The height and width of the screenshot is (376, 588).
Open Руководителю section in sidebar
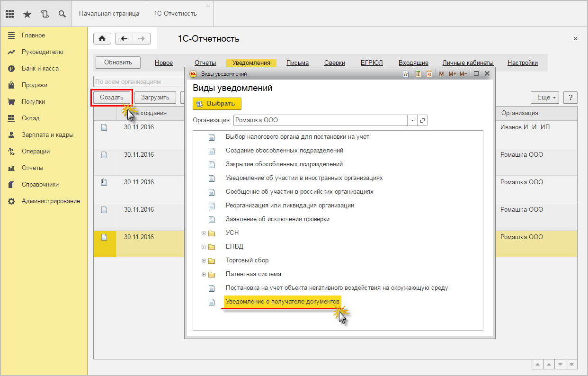click(x=42, y=52)
